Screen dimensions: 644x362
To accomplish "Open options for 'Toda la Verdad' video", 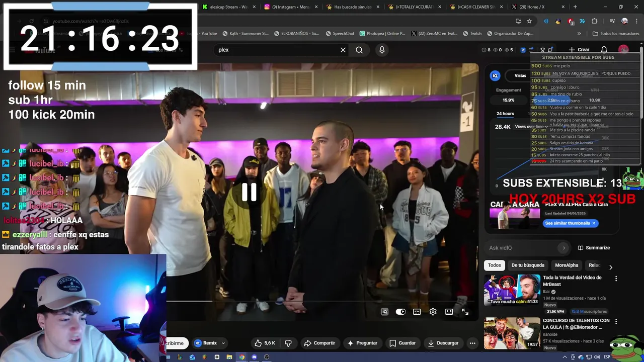I will (616, 278).
